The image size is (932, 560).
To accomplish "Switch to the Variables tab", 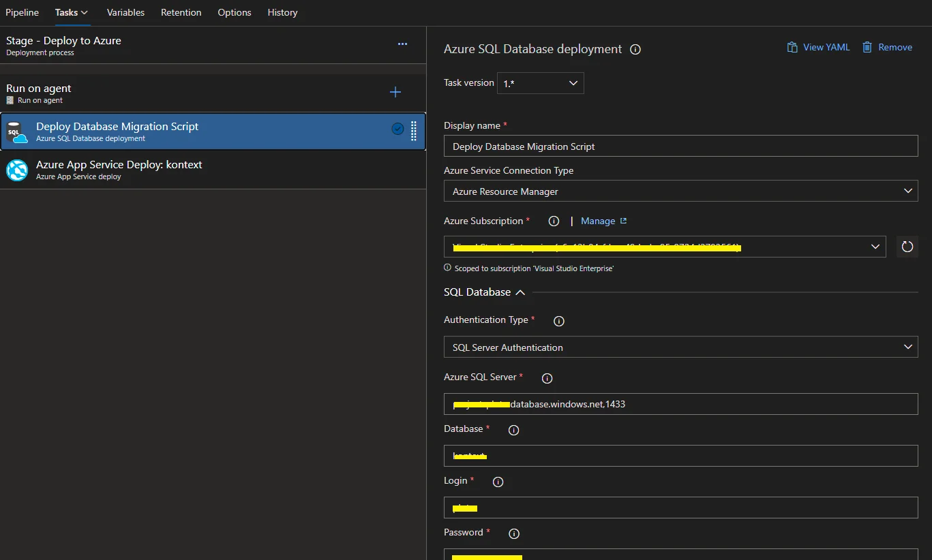I will pos(125,12).
